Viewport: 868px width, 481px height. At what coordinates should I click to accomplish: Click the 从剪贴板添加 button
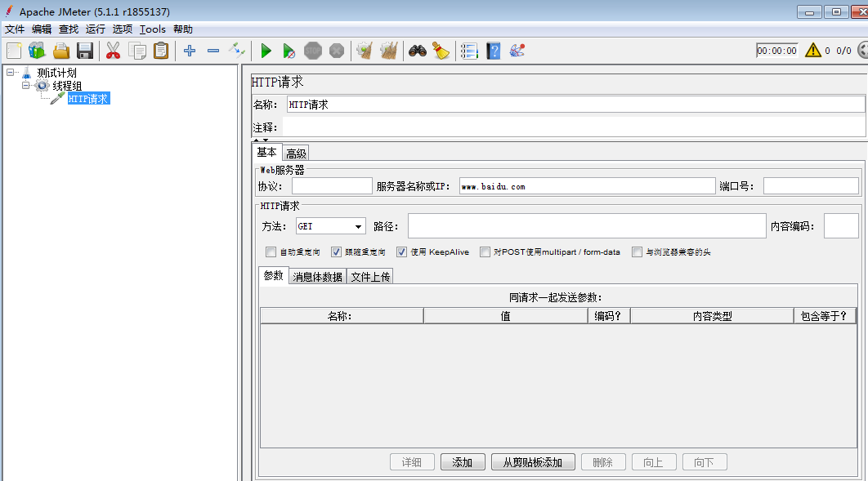[x=533, y=462]
